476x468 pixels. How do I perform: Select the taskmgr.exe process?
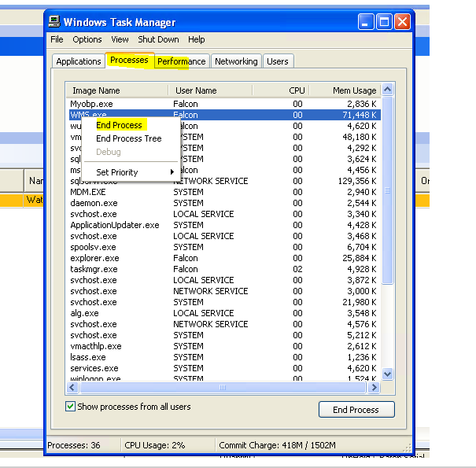tap(94, 269)
